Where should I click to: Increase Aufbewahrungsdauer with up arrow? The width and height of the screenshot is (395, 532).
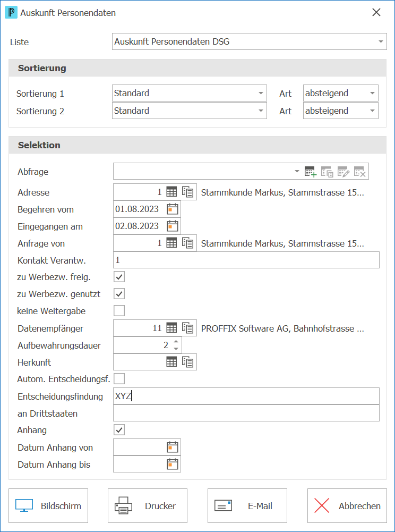(176, 342)
